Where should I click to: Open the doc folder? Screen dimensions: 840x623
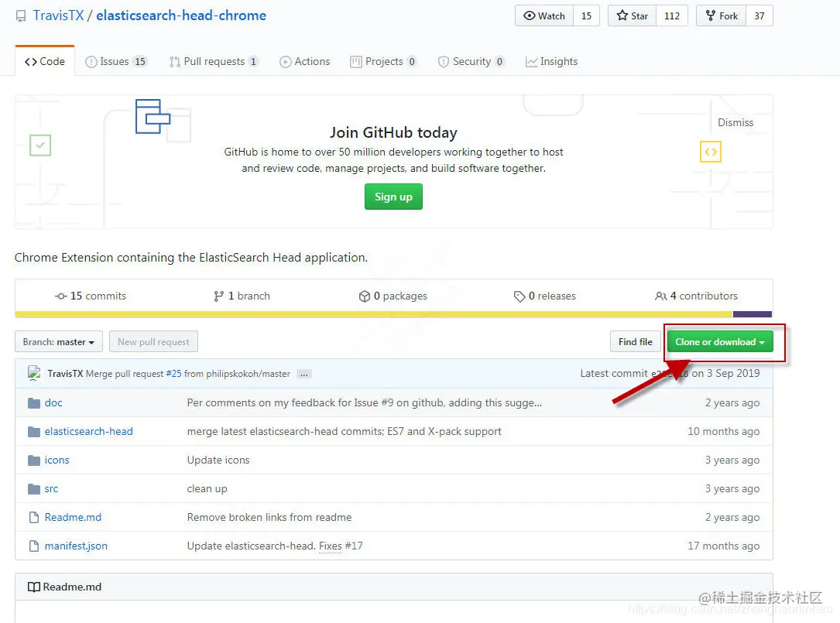[53, 403]
